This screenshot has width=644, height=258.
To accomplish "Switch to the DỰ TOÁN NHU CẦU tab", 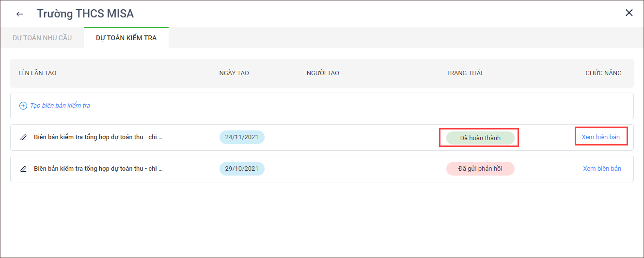I will (x=42, y=38).
